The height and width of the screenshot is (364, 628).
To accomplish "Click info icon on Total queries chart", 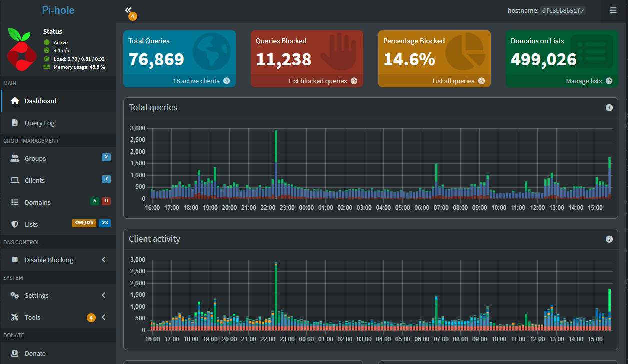I will point(609,108).
